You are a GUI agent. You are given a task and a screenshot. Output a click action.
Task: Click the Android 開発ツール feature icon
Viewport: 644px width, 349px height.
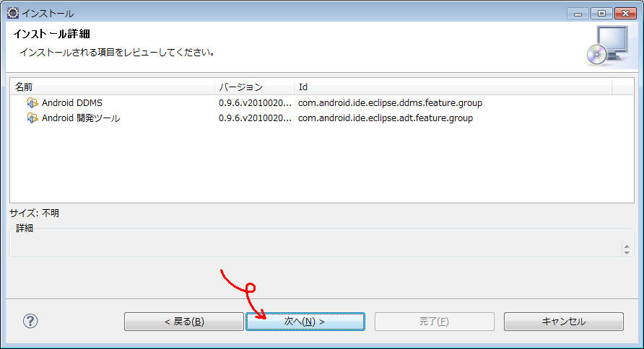(x=32, y=118)
